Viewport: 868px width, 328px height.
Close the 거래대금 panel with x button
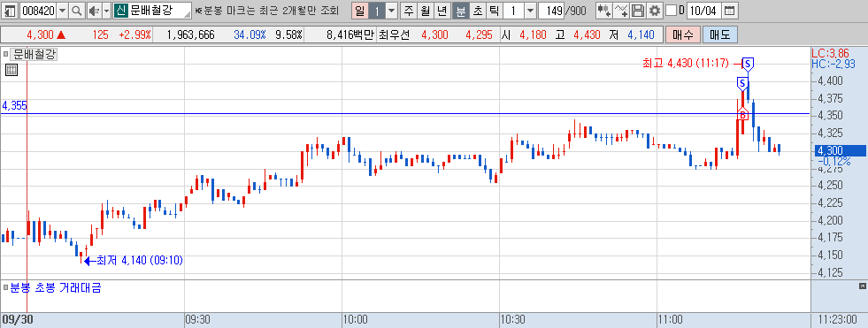pyautogui.click(x=862, y=286)
